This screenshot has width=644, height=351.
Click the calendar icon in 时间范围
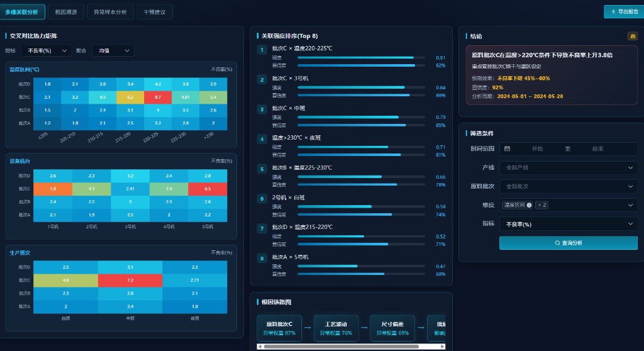(x=508, y=149)
